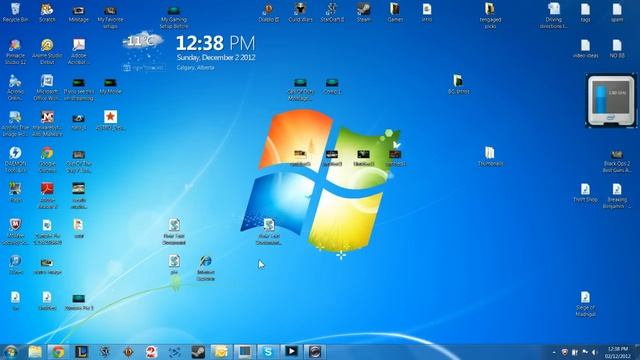Launch the Guild Wars desktop shortcut
The width and height of the screenshot is (640, 360).
tap(300, 12)
